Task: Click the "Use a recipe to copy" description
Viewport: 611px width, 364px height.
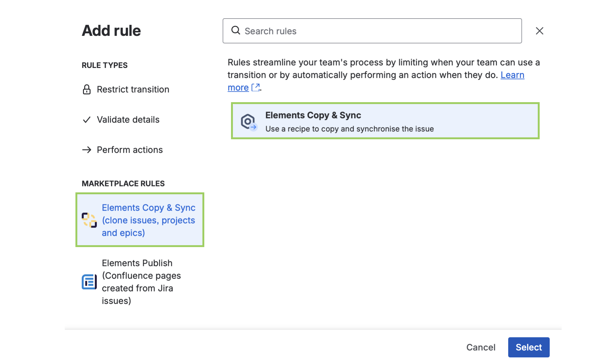Action: pyautogui.click(x=350, y=129)
